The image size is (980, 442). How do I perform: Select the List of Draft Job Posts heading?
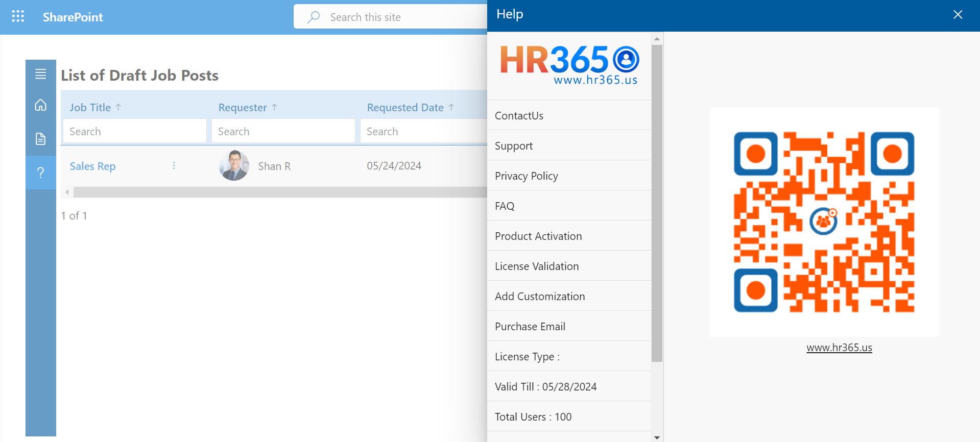coord(140,75)
